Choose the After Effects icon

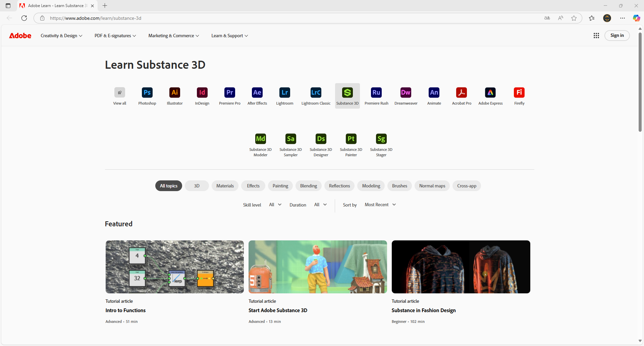257,93
